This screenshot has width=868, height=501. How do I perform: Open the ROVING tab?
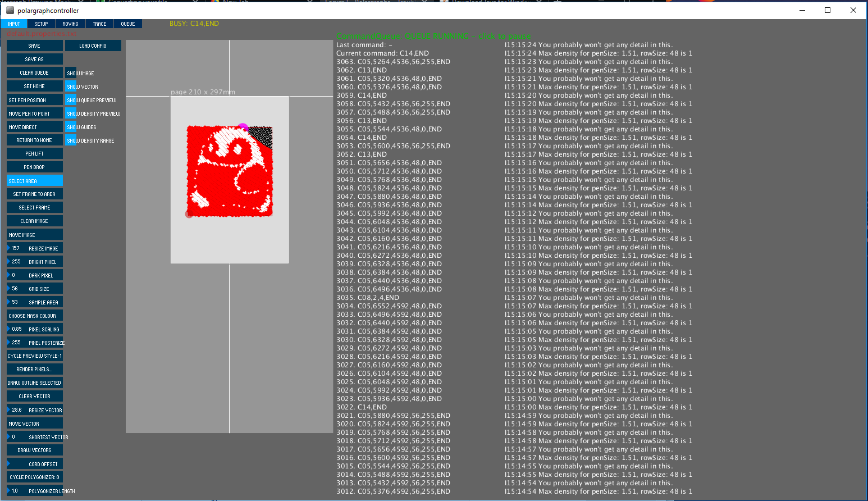[x=70, y=24]
